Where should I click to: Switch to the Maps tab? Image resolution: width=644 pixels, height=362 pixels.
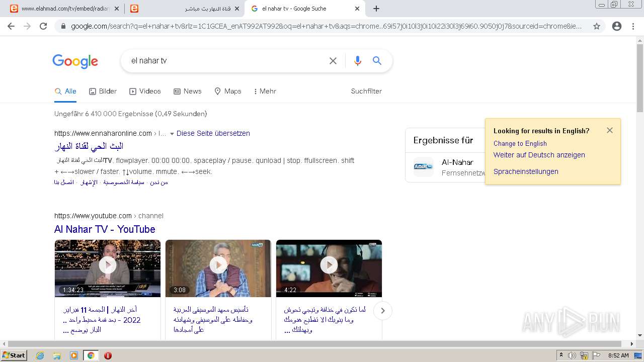coord(227,91)
